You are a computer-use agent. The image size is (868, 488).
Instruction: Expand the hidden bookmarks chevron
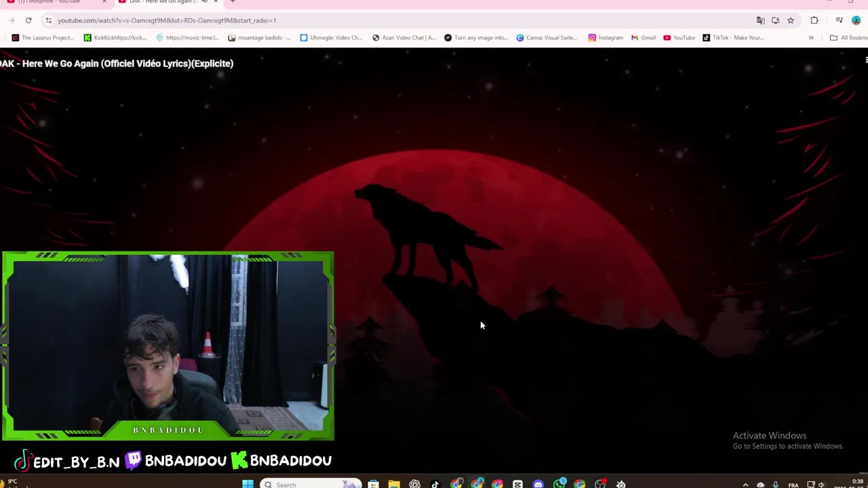pos(811,37)
